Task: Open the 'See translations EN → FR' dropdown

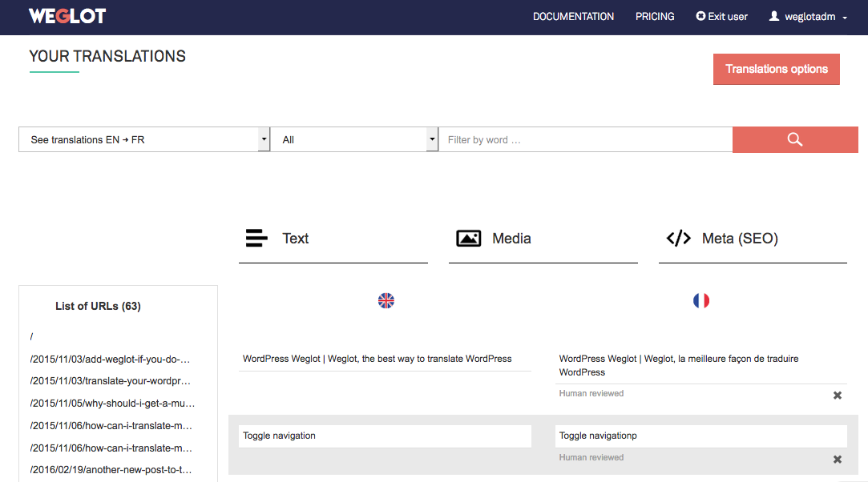Action: pyautogui.click(x=143, y=139)
